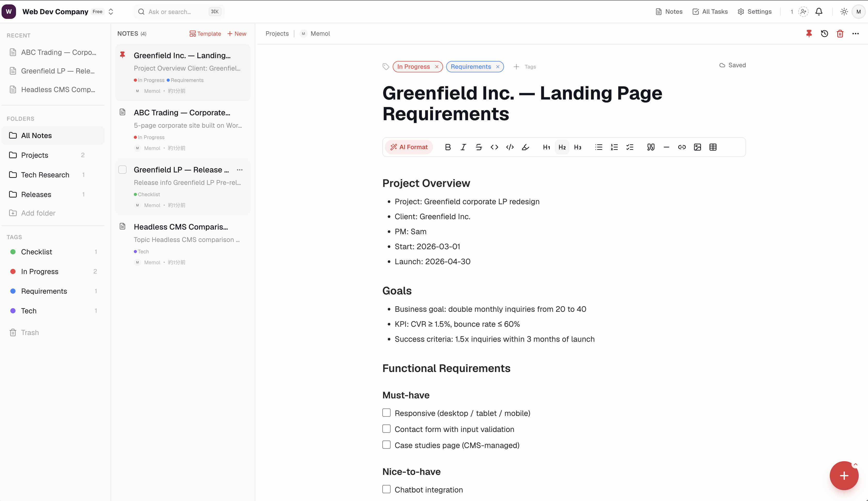Insert a code block

pos(510,147)
